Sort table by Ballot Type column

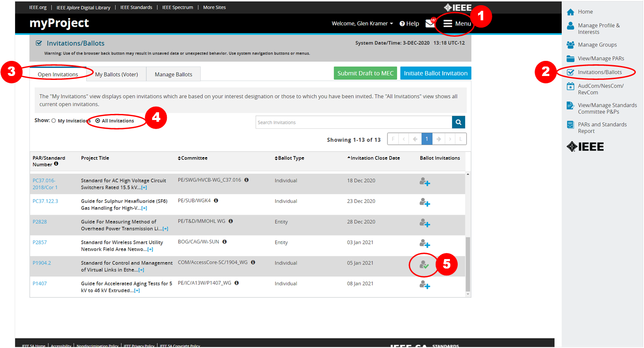[289, 158]
